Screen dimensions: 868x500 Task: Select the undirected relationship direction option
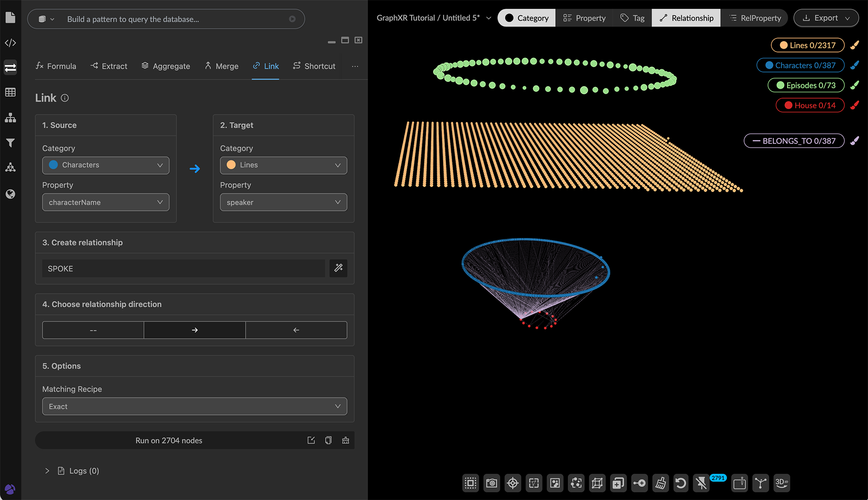[x=93, y=330]
